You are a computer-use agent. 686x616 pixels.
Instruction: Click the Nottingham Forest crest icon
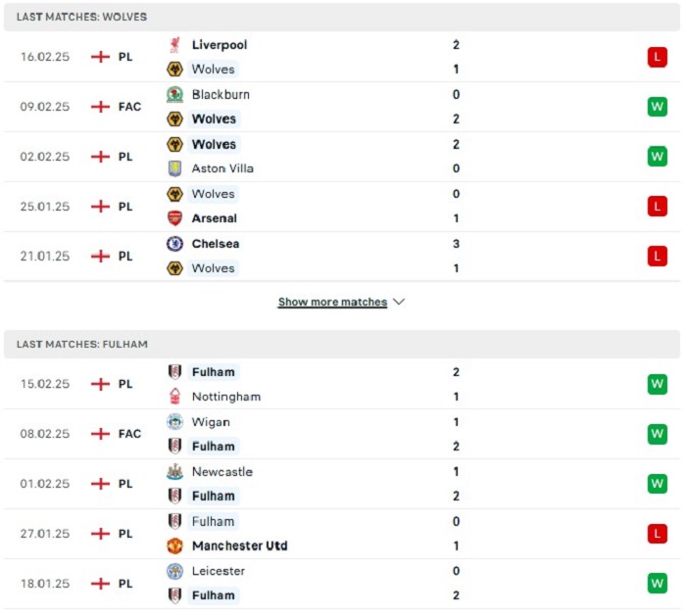[175, 396]
